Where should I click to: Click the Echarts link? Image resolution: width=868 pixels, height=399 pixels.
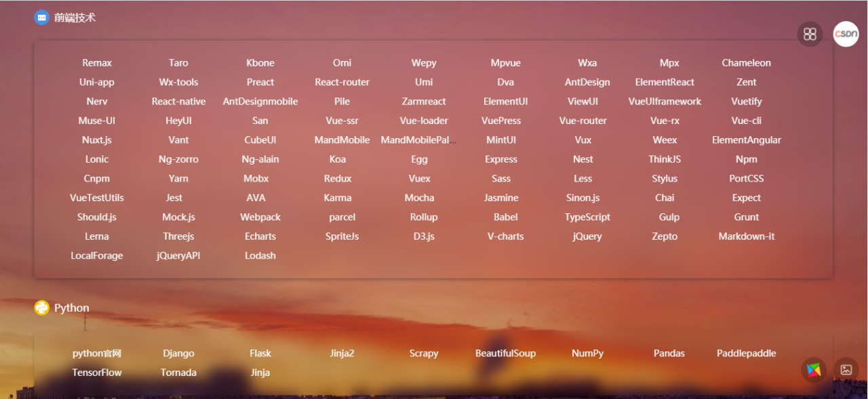pos(260,236)
